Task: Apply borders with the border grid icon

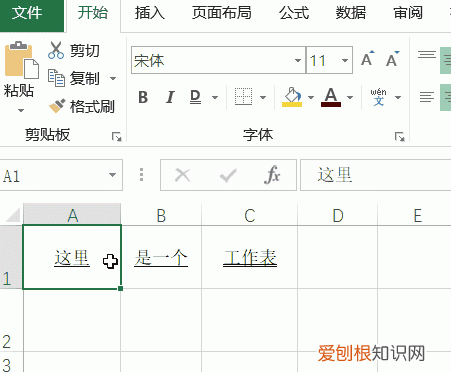Action: pyautogui.click(x=243, y=97)
